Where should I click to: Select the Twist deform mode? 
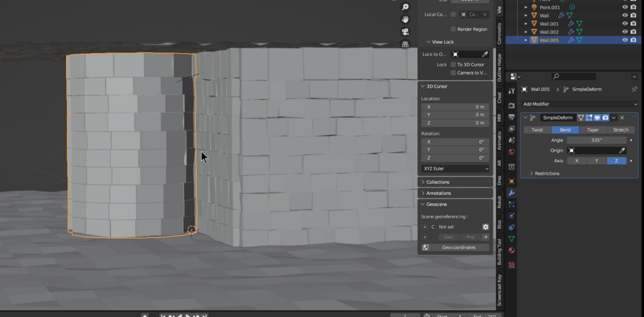[x=537, y=130]
